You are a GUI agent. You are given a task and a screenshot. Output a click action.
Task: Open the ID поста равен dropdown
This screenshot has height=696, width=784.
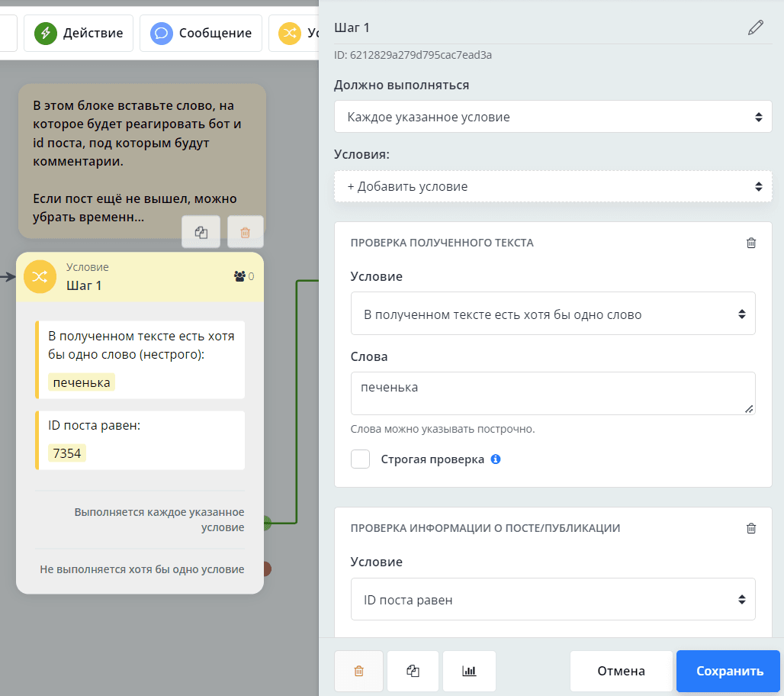[x=553, y=600]
